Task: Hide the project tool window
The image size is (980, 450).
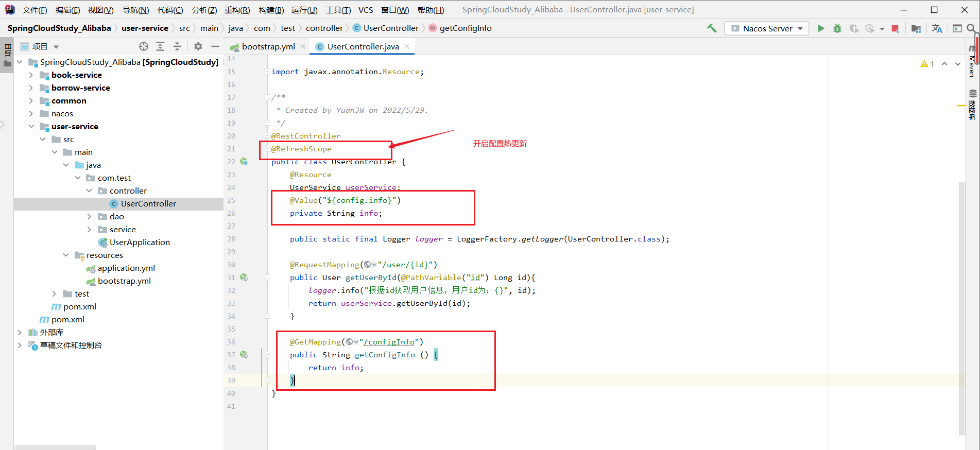Action: coord(215,46)
